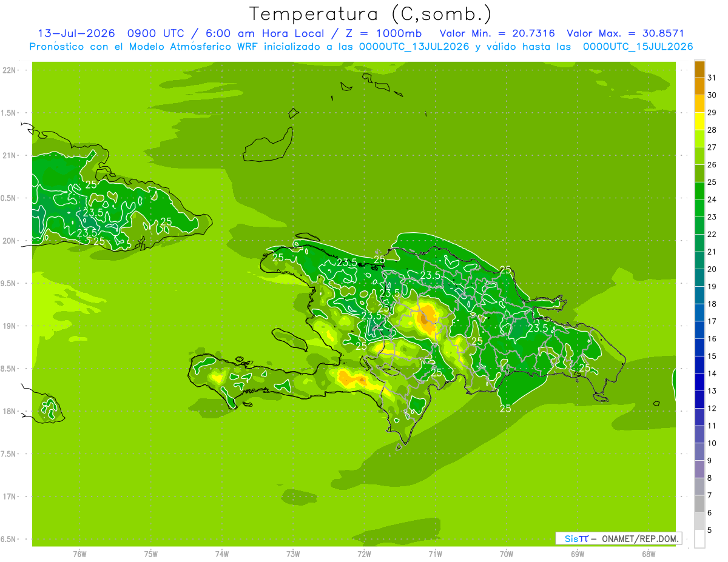Viewport: 728px width, 562px height.
Task: Click the 18N latitude label
Action: tap(10, 411)
